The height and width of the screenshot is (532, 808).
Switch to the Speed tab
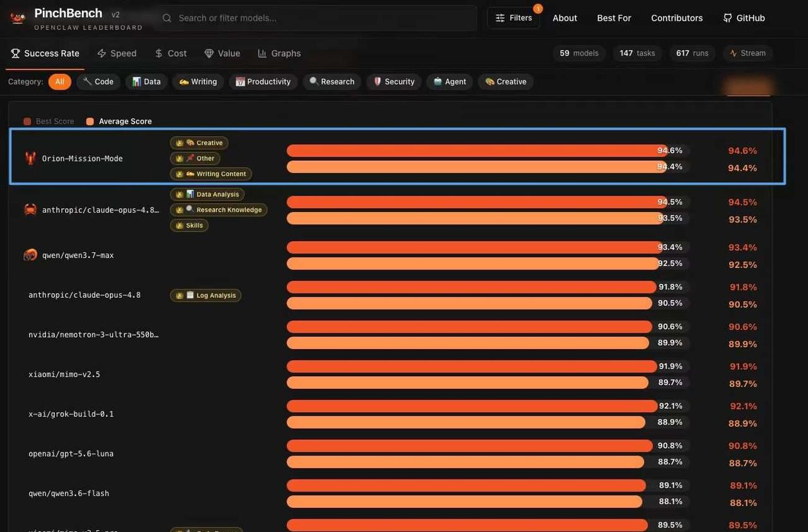117,53
